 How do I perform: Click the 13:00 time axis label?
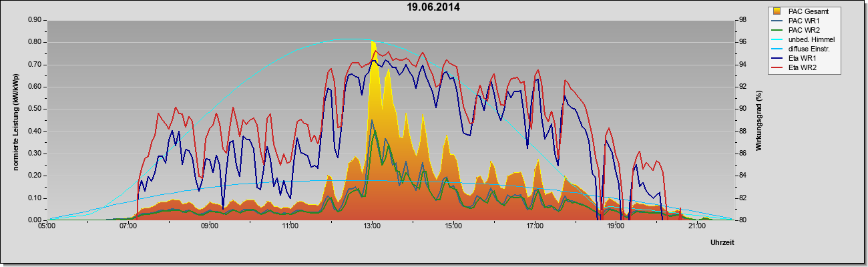tap(372, 226)
